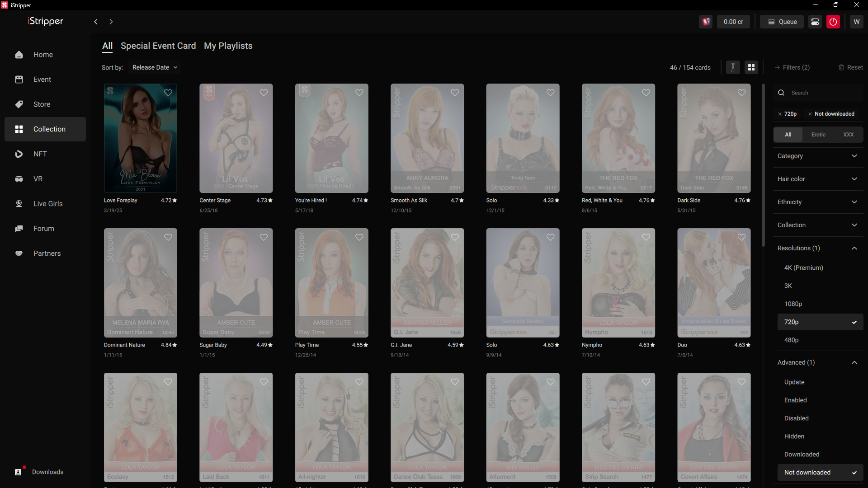The width and height of the screenshot is (868, 488).
Task: Collapse the Resolutions filter section
Action: click(817, 248)
